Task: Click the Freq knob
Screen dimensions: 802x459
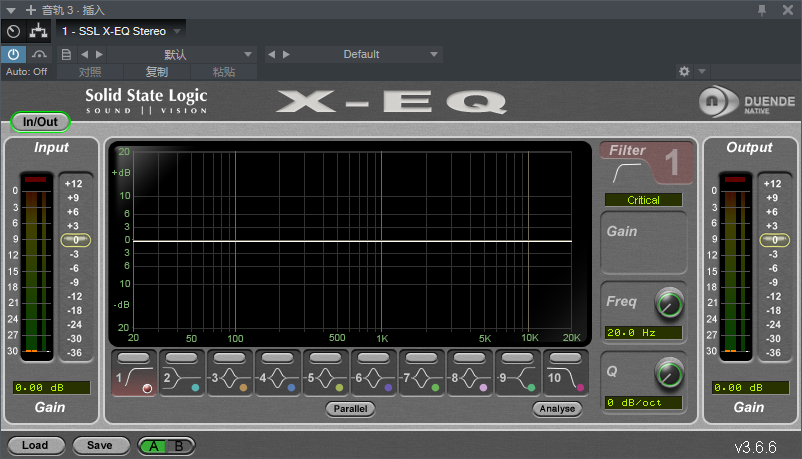Action: coord(669,304)
